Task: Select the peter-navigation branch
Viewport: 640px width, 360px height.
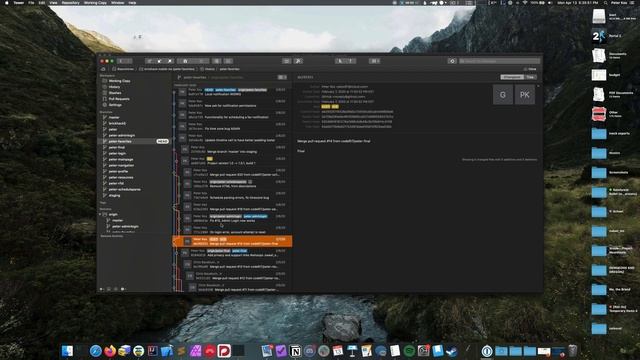Action: [121, 165]
